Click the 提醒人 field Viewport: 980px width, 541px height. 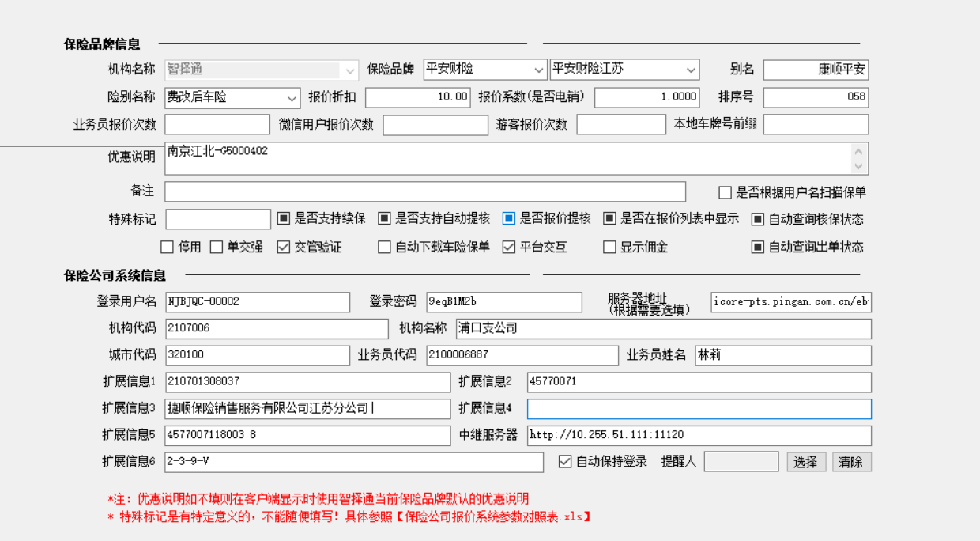[741, 461]
